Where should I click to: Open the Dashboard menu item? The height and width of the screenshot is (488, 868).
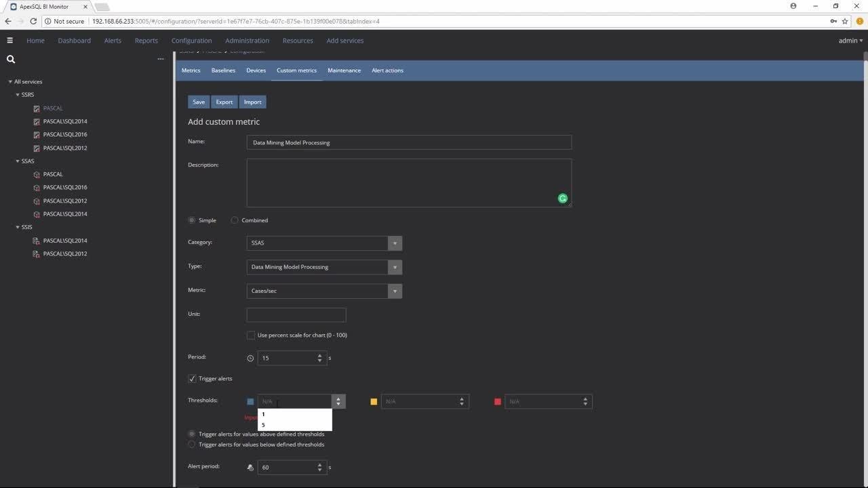pyautogui.click(x=74, y=41)
